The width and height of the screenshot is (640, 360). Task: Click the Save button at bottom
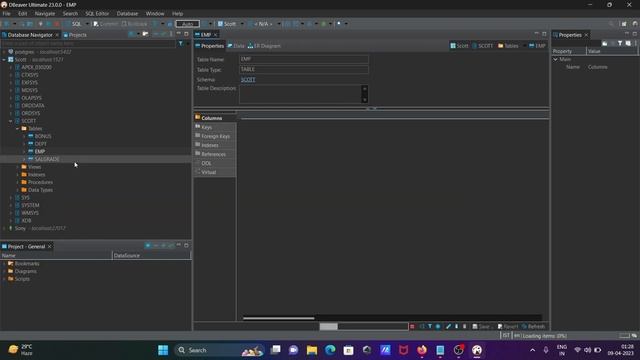pos(481,327)
